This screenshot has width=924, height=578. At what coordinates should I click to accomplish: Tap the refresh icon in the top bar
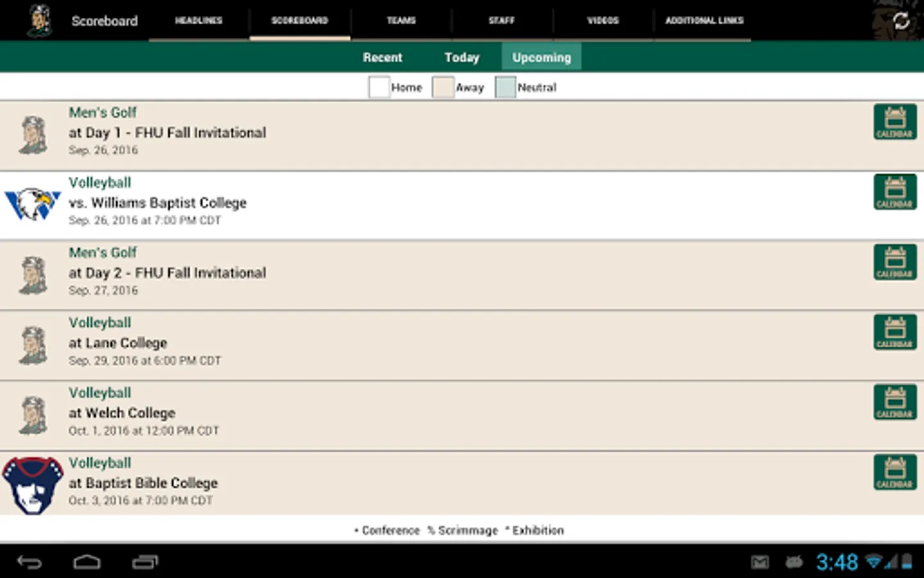901,21
